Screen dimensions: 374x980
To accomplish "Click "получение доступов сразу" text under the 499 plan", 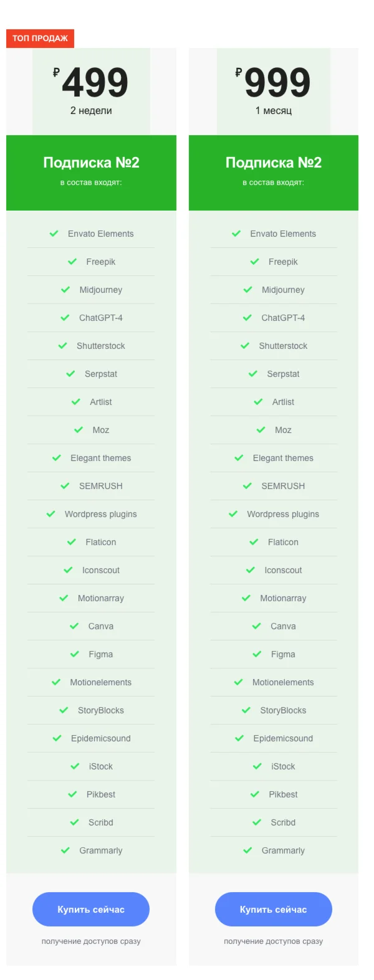I will (x=91, y=941).
